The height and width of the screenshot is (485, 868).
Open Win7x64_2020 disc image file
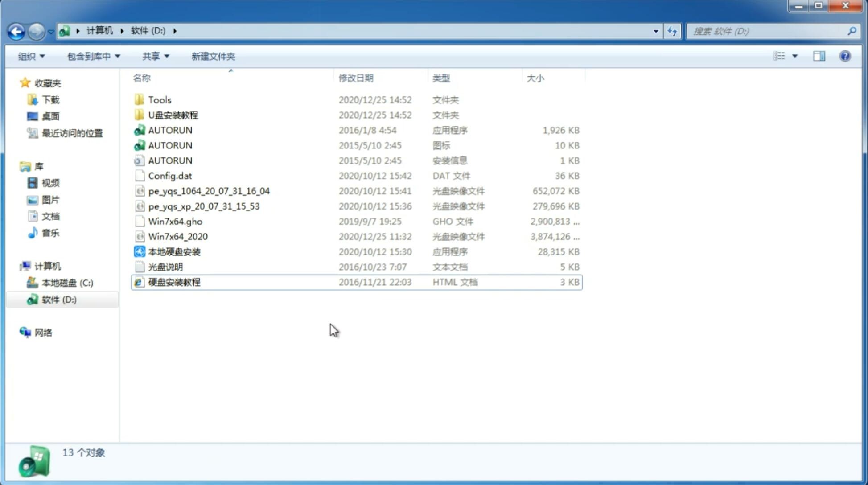(177, 237)
